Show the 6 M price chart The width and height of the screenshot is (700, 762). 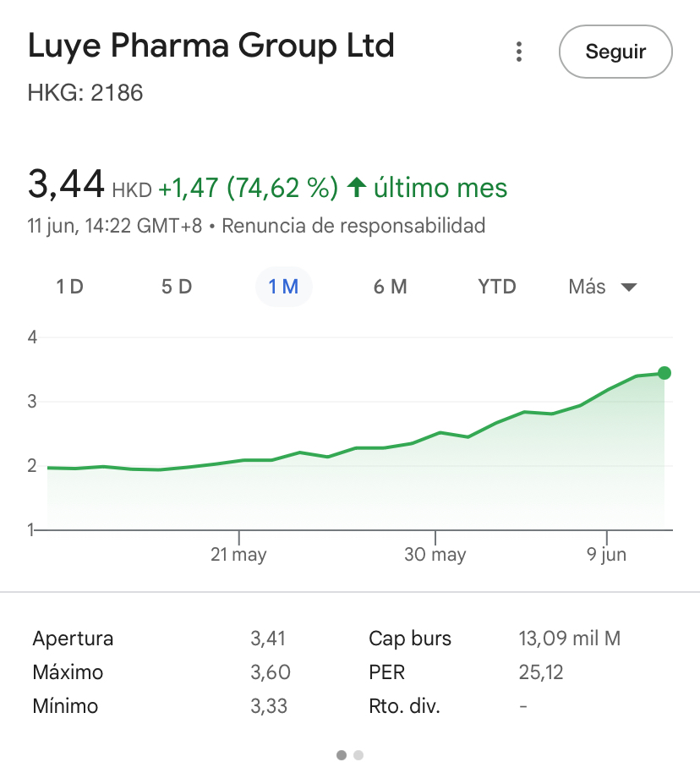pyautogui.click(x=390, y=287)
